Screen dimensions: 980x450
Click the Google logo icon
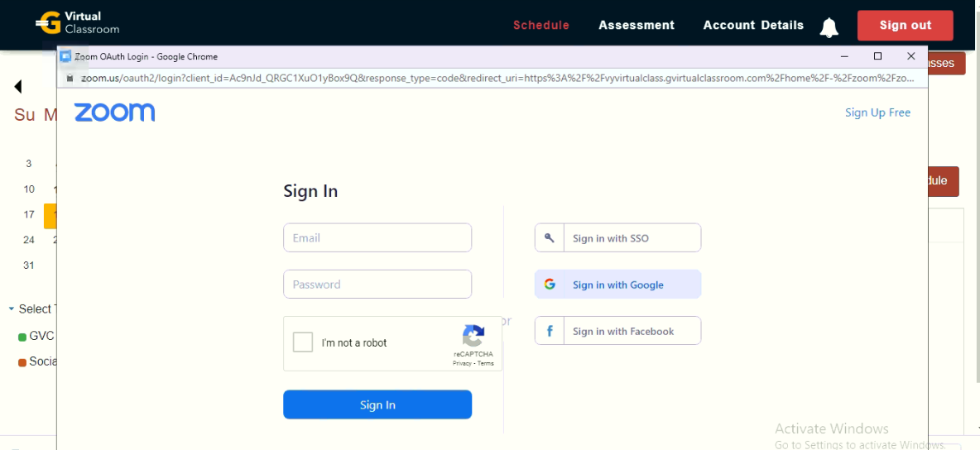point(550,285)
